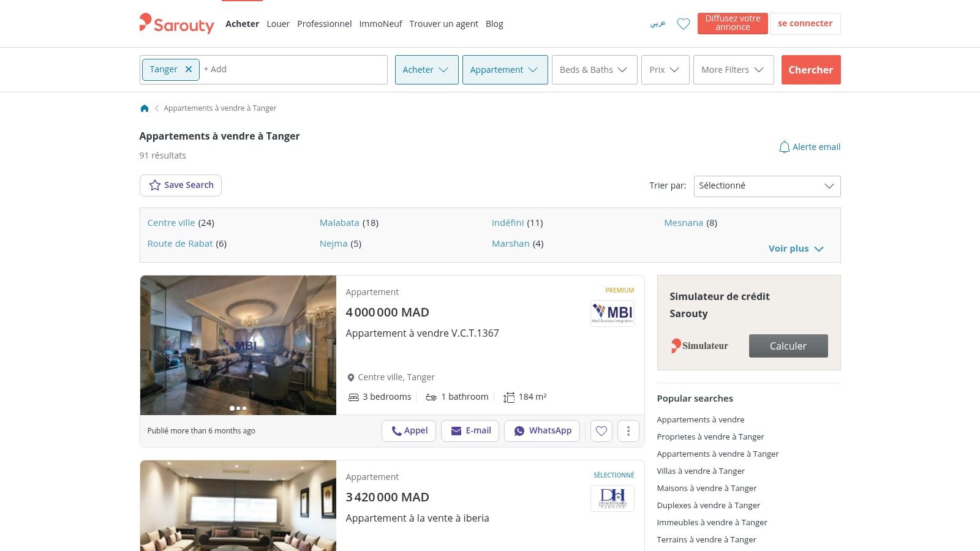Image resolution: width=980 pixels, height=551 pixels.
Task: Click Calculer in credit simulator
Action: tap(788, 346)
